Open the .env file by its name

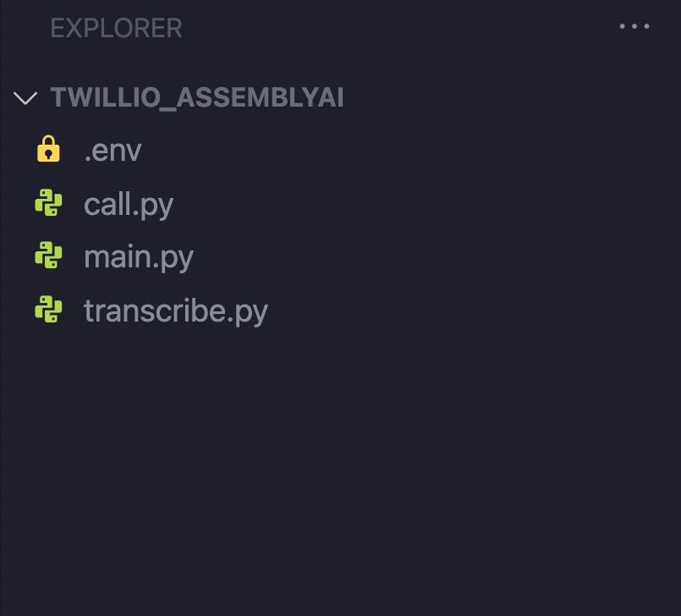[x=113, y=151]
